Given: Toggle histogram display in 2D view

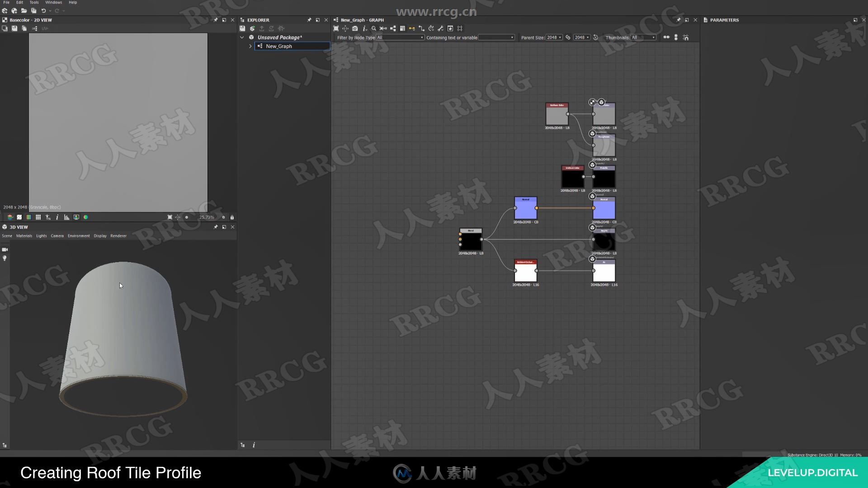Looking at the screenshot, I should click(x=67, y=217).
